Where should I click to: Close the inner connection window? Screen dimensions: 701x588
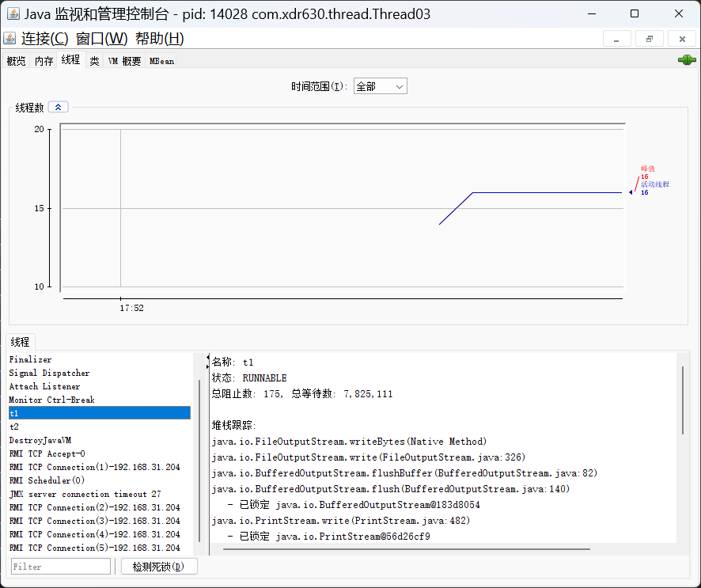pos(682,39)
